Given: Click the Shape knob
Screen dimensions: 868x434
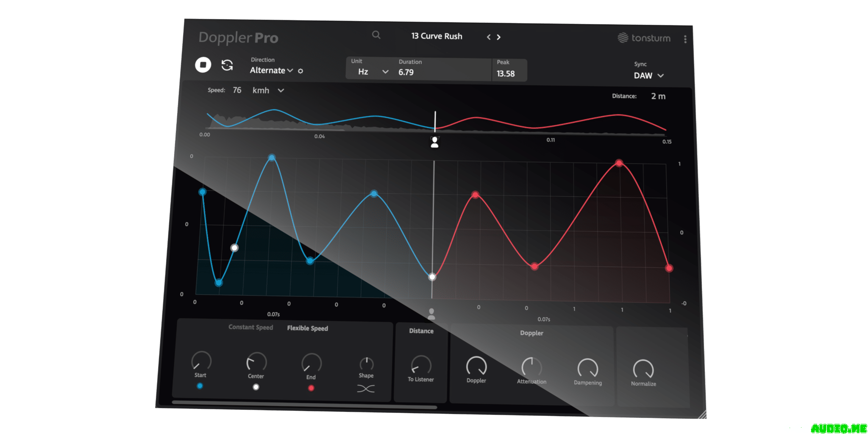Looking at the screenshot, I should pos(367,364).
